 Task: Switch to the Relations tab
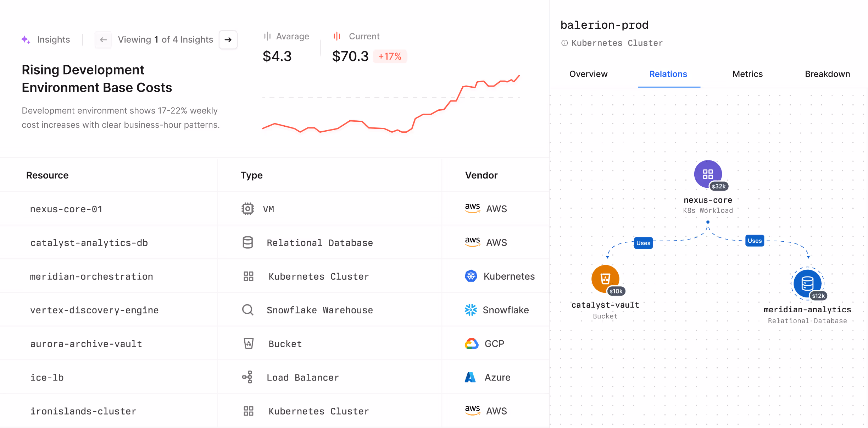[668, 74]
